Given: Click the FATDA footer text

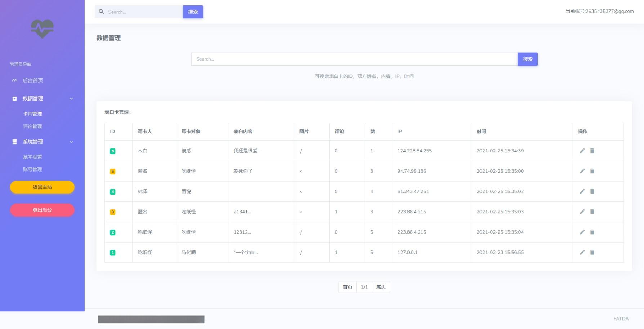Looking at the screenshot, I should (621, 319).
